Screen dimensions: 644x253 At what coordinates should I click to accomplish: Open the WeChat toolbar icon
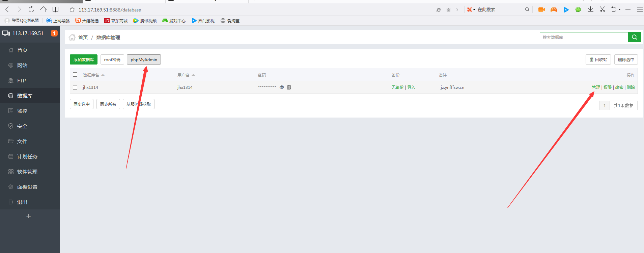578,9
